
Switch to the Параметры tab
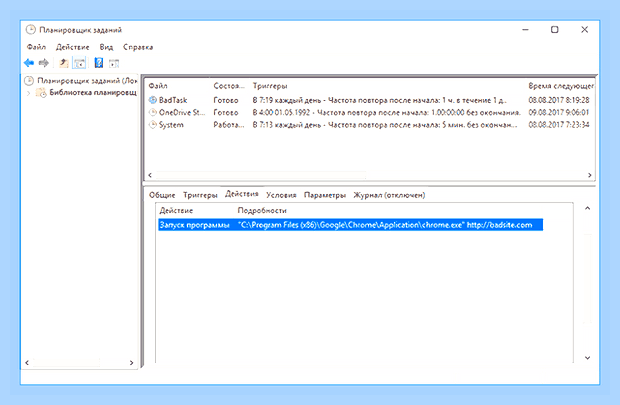click(x=325, y=195)
